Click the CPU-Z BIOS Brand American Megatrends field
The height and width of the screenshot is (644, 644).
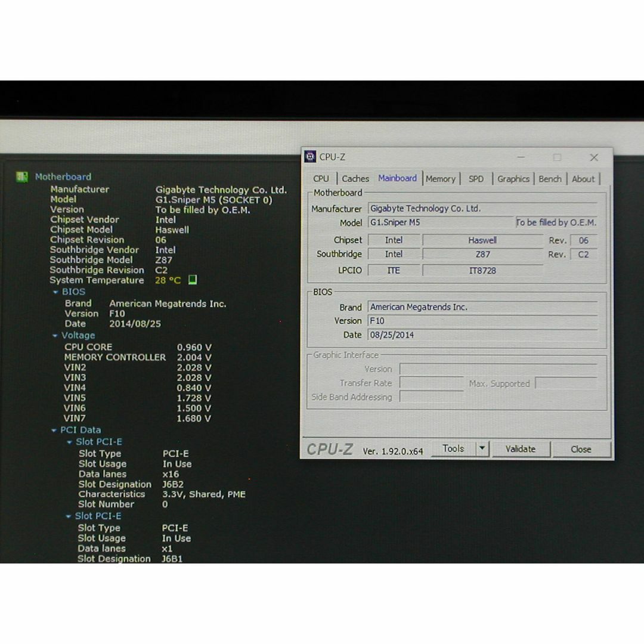click(482, 307)
